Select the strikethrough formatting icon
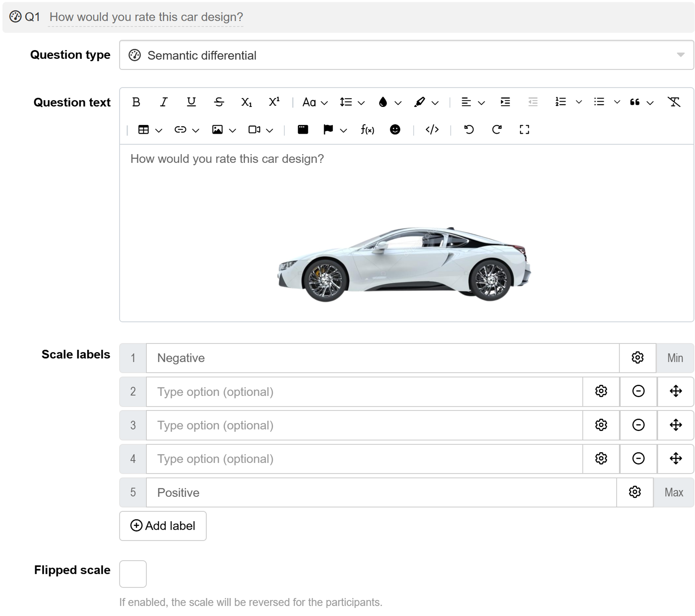The width and height of the screenshot is (695, 616). coord(219,101)
